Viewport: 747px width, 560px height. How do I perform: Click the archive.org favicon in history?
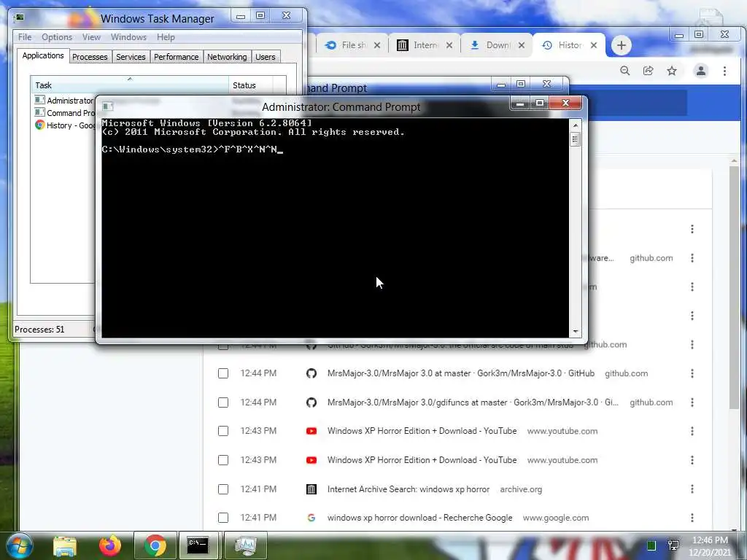tap(311, 489)
